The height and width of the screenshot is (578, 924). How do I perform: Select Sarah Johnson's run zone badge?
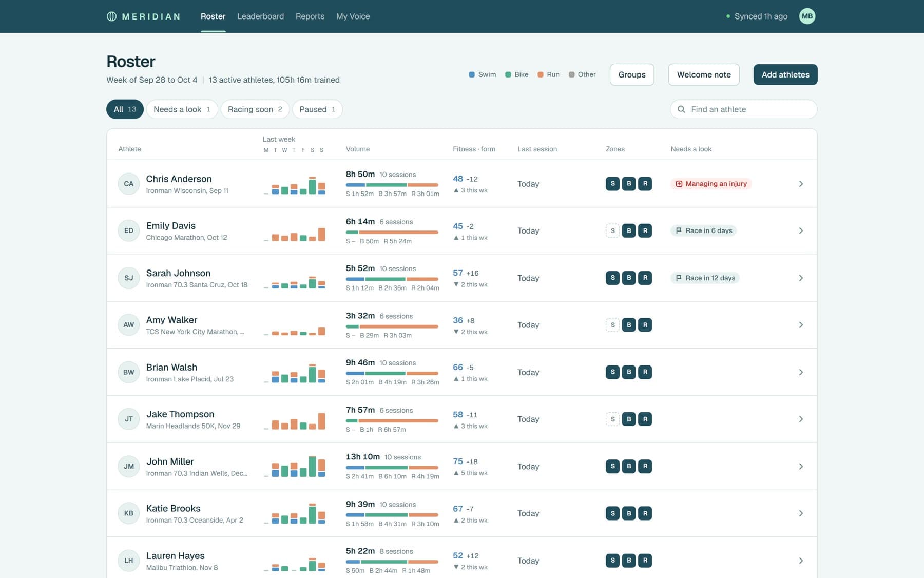[645, 278]
